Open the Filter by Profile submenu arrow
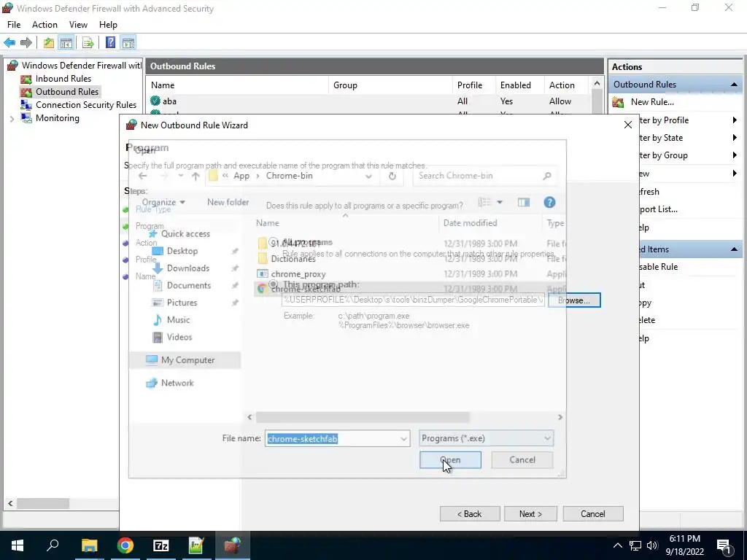This screenshot has height=560, width=747. coord(735,120)
